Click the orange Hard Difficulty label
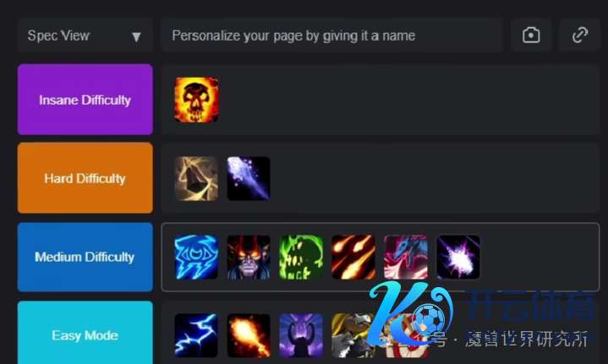608x364 pixels. tap(85, 178)
